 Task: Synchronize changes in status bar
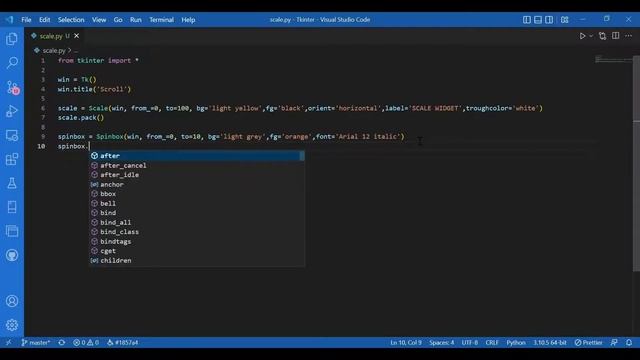[x=62, y=342]
